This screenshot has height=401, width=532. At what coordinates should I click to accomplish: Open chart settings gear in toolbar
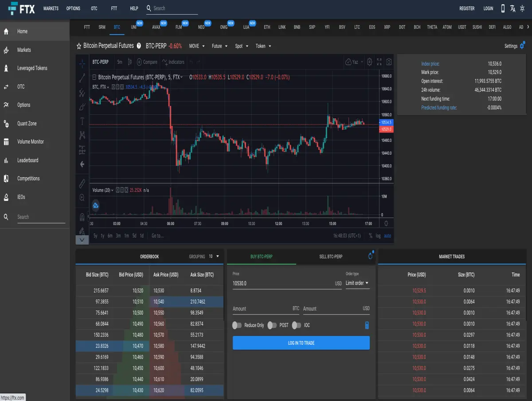tap(369, 62)
